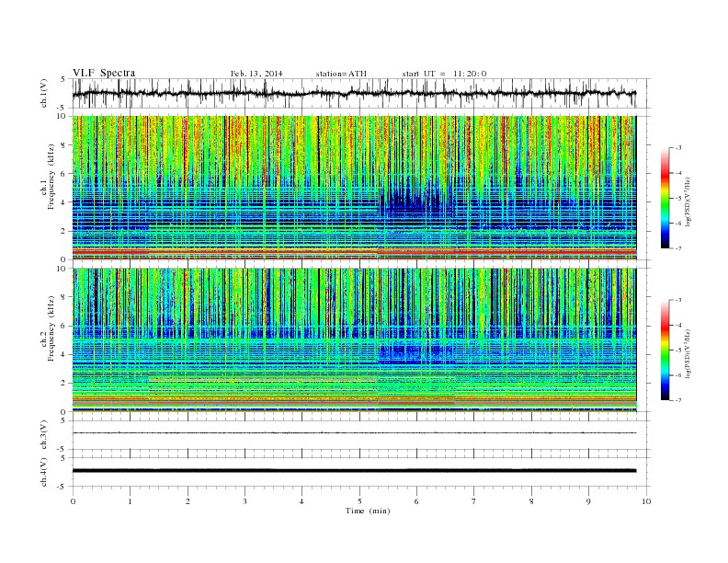Click the date 'Feb. 13, 2014'
This screenshot has width=728, height=563.
coord(256,74)
